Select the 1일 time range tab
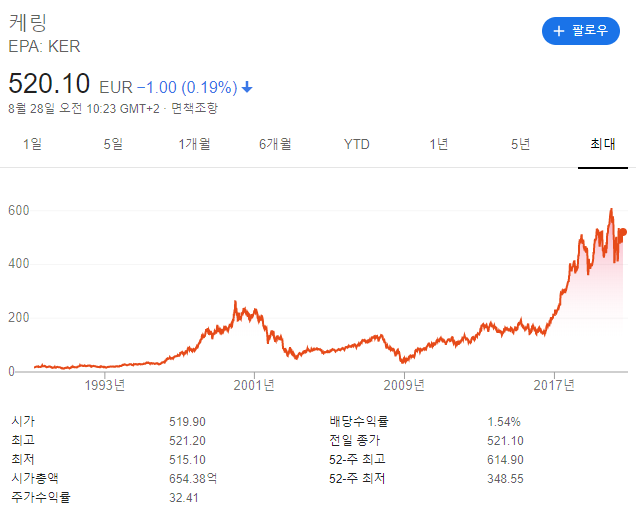The height and width of the screenshot is (512, 636). coord(32,144)
